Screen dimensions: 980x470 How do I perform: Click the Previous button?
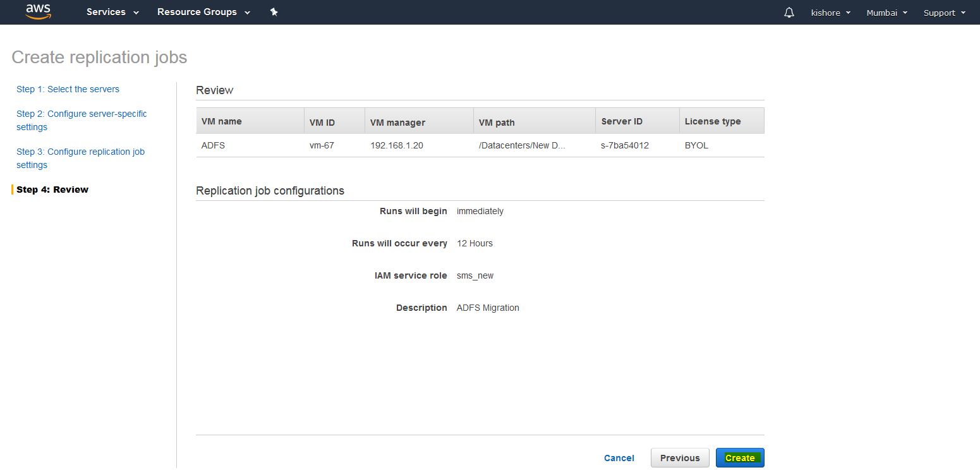pos(680,458)
